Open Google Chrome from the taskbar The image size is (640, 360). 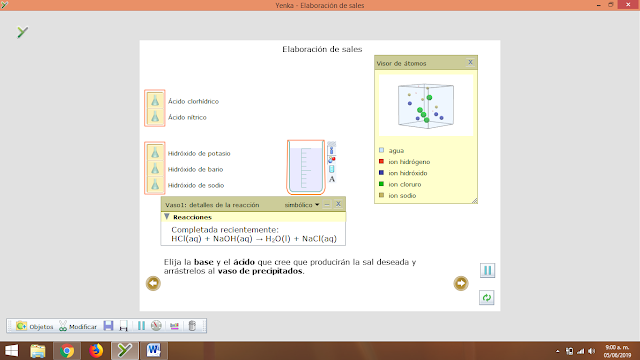tap(67, 351)
